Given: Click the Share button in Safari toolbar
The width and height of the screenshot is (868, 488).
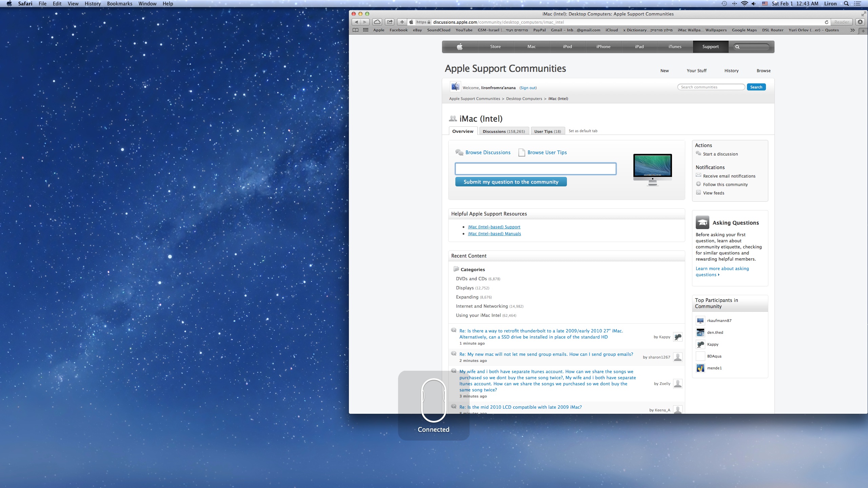Looking at the screenshot, I should click(x=390, y=22).
